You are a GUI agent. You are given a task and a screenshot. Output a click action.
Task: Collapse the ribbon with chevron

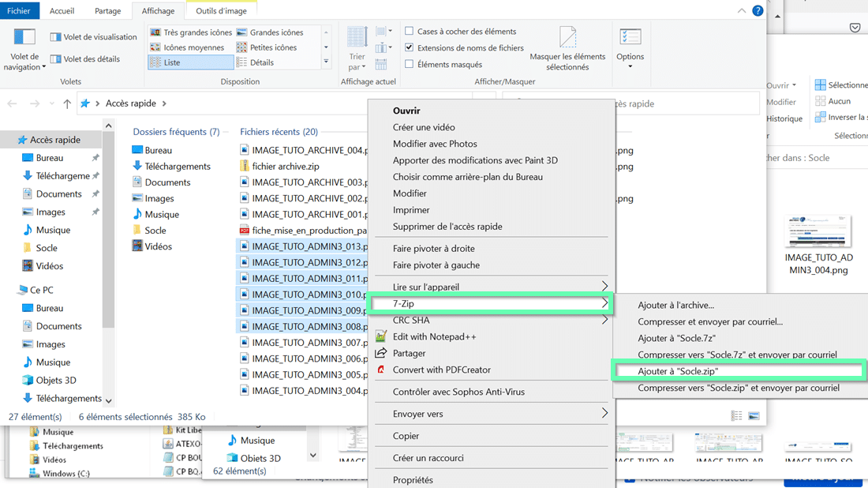coord(741,10)
